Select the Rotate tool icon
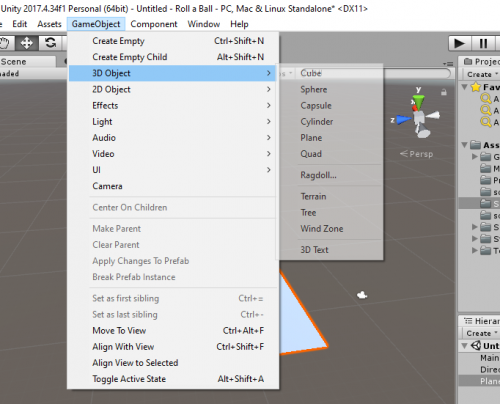Image resolution: width=500 pixels, height=404 pixels. [50, 43]
